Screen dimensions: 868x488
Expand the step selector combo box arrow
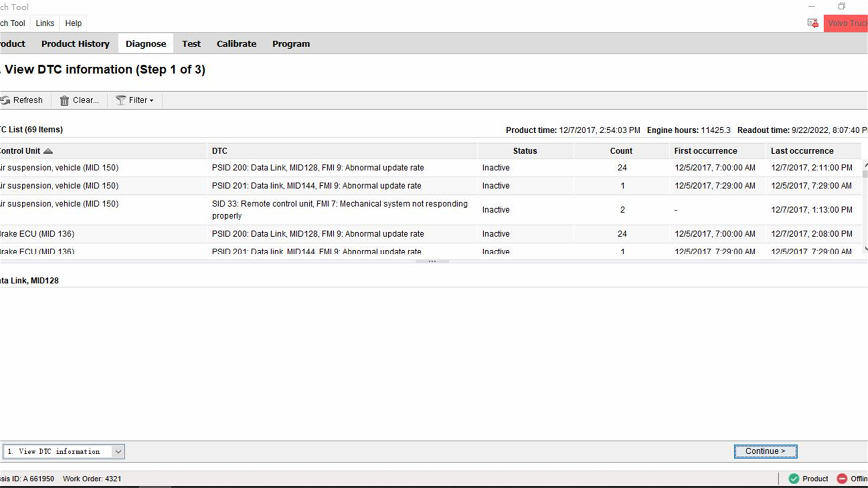click(118, 451)
